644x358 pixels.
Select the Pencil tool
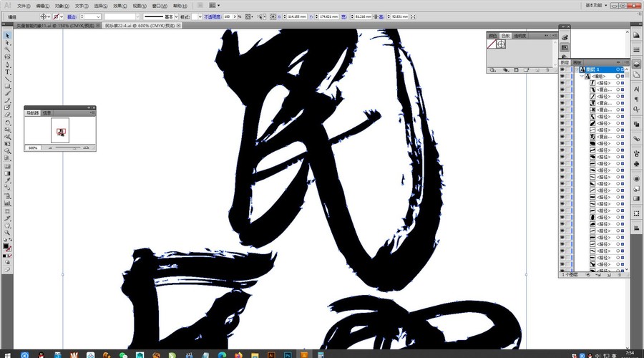click(x=7, y=100)
